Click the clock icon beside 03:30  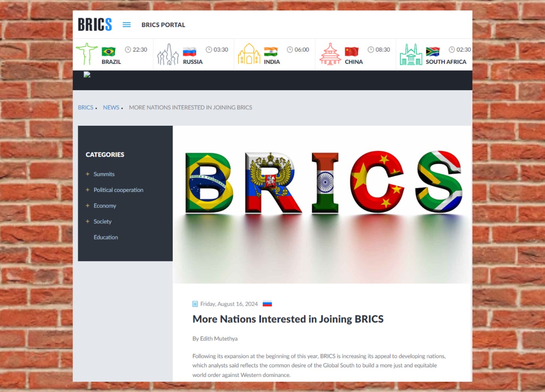209,49
